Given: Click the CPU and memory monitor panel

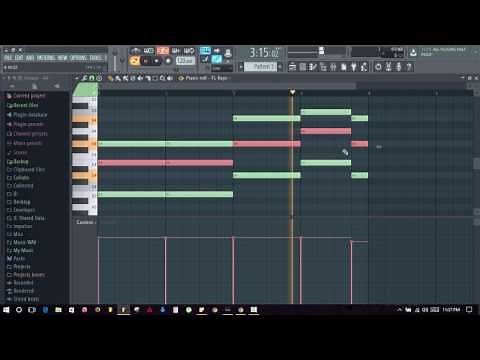Looking at the screenshot, I should pyautogui.click(x=392, y=52).
